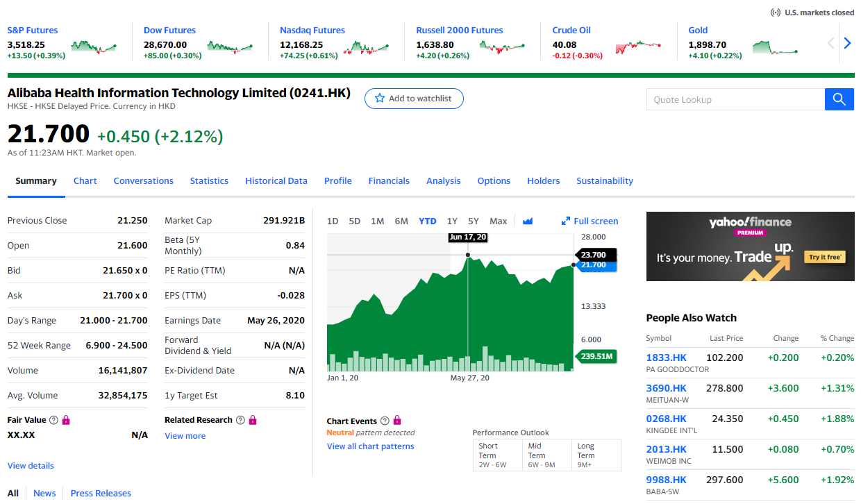Open the Statistics tab
861x504 pixels.
(209, 181)
